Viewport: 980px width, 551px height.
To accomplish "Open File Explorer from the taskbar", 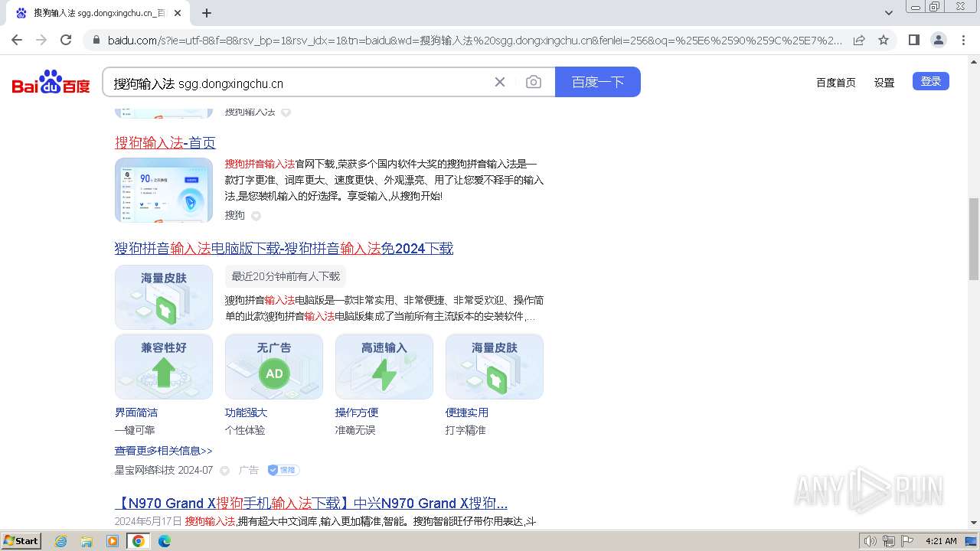I will coord(87,541).
